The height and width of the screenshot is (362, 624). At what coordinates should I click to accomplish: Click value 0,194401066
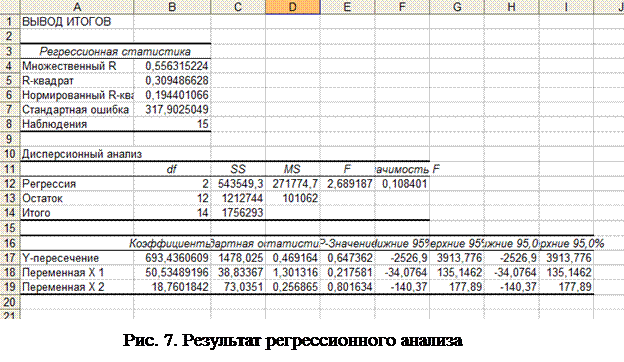point(172,95)
